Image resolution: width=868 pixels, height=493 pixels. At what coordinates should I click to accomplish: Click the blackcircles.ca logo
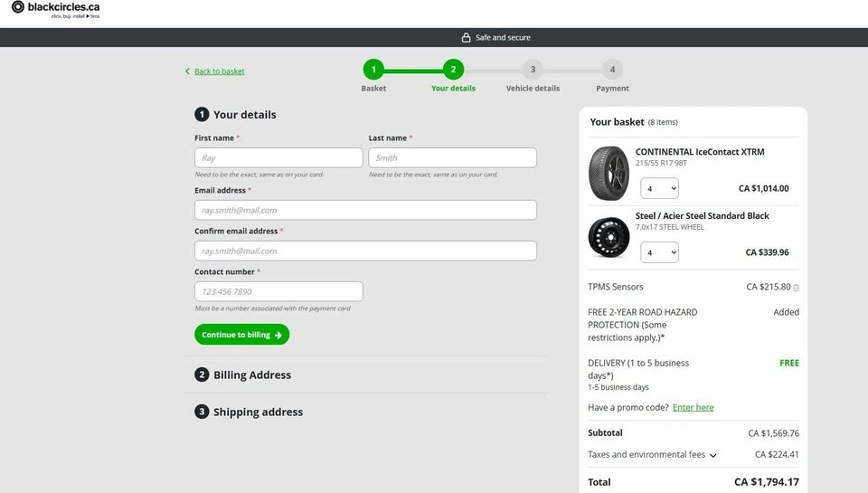(56, 8)
